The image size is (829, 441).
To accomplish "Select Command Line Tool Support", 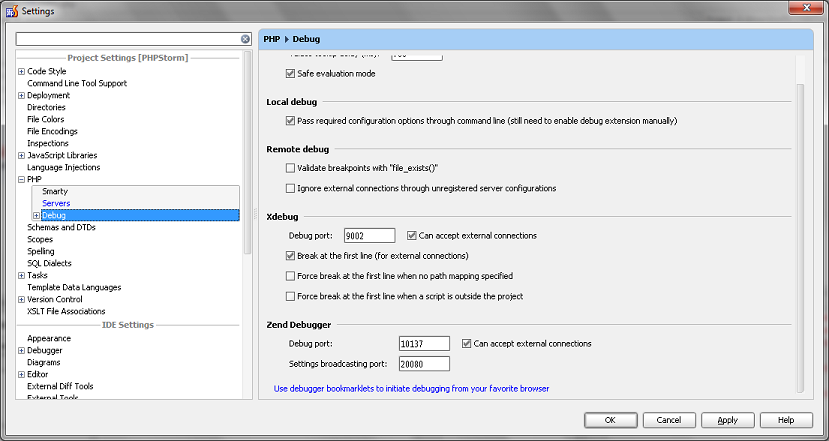I will (x=77, y=84).
